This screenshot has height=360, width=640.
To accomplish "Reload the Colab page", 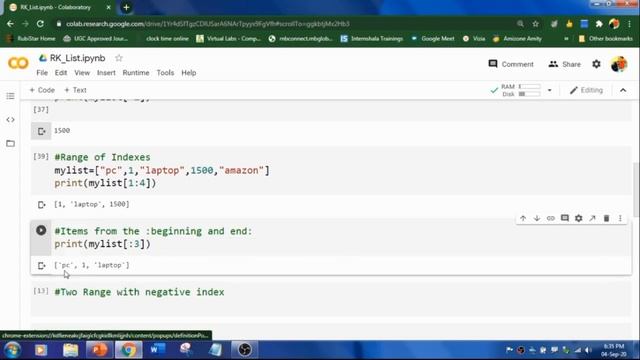I will pyautogui.click(x=40, y=24).
